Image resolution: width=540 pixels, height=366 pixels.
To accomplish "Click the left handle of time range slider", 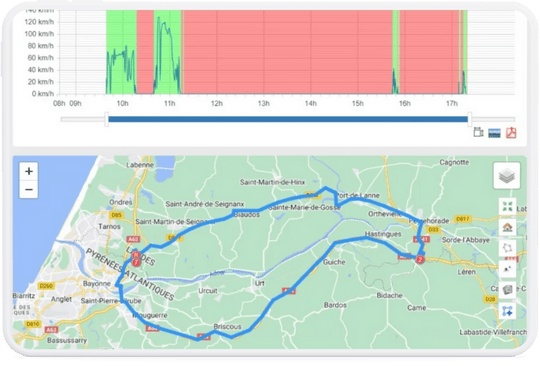I will tap(107, 119).
